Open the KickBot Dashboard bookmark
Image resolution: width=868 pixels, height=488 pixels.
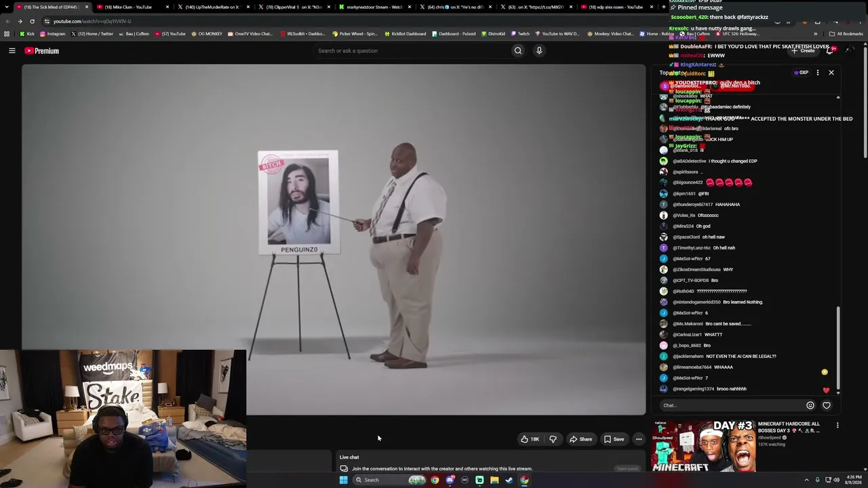(x=406, y=34)
